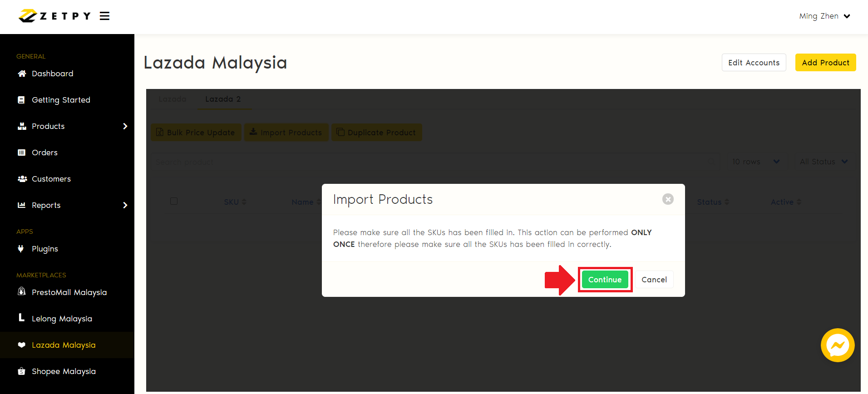
Task: Close the Import Products dialog
Action: coord(668,199)
